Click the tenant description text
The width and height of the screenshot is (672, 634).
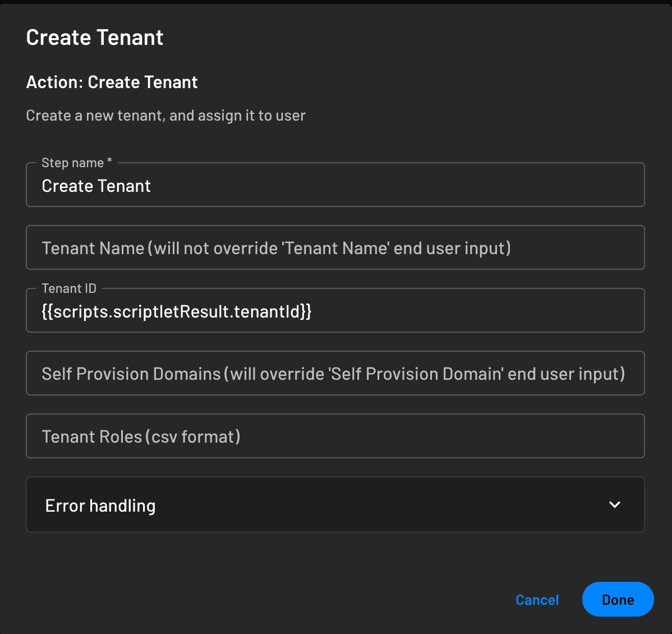165,116
